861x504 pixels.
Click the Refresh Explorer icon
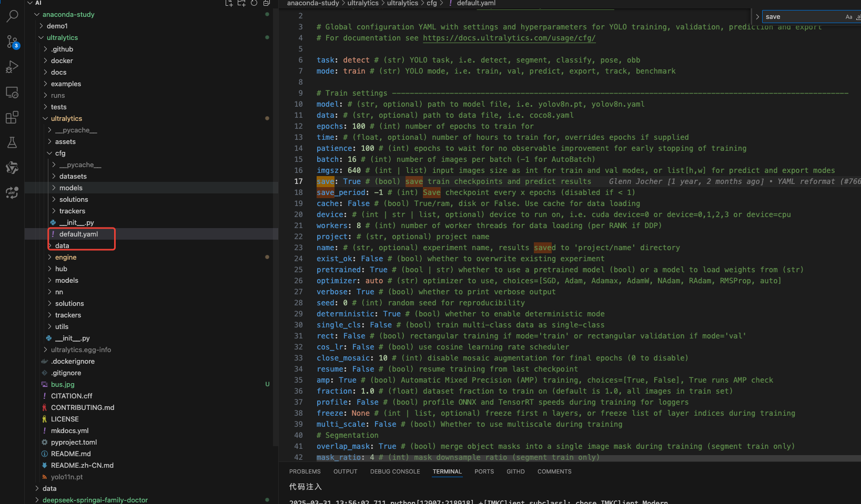[x=254, y=3]
